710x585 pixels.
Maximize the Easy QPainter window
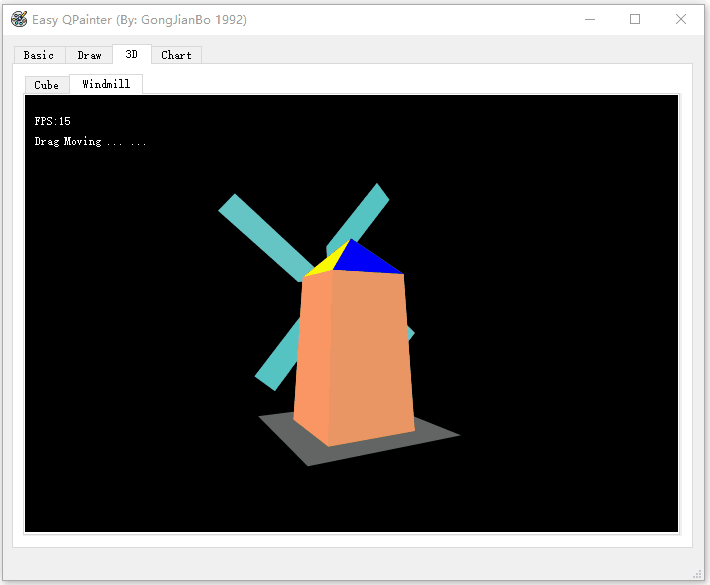click(635, 19)
